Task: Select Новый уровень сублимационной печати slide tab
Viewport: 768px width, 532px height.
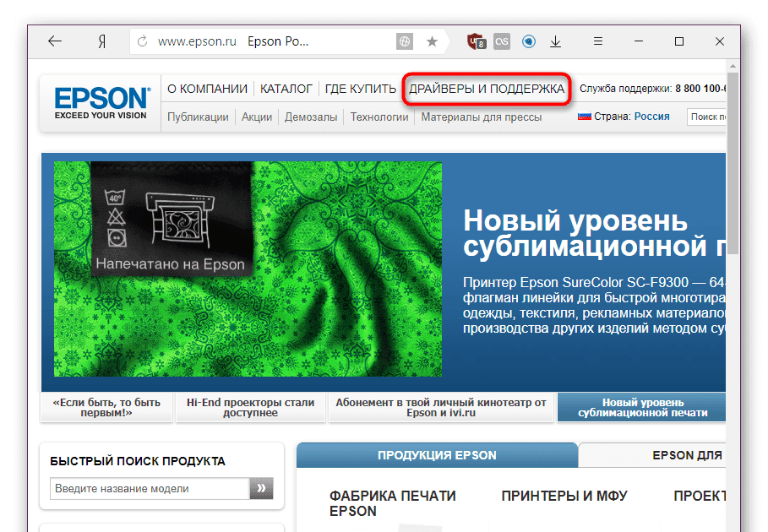Action: coord(641,407)
